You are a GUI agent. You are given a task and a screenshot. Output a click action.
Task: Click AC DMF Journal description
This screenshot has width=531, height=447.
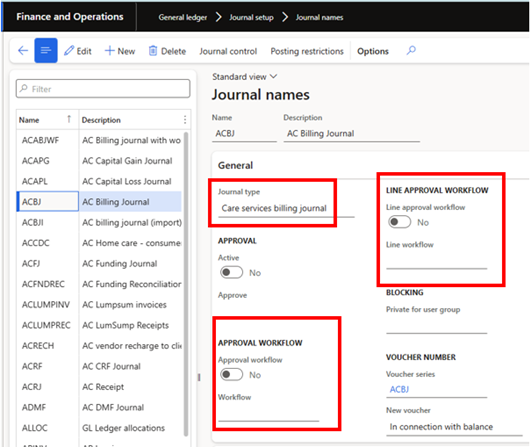tap(113, 407)
